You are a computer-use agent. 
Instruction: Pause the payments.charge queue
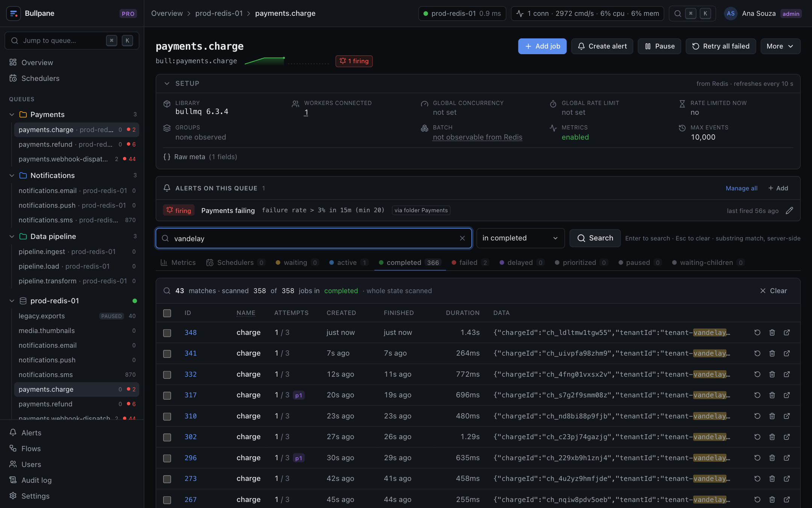click(659, 46)
